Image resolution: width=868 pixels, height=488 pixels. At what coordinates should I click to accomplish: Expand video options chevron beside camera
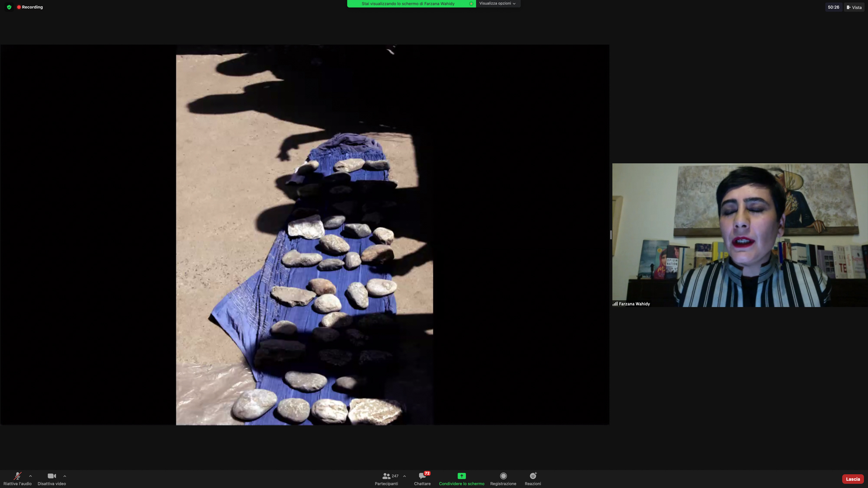coord(65,476)
